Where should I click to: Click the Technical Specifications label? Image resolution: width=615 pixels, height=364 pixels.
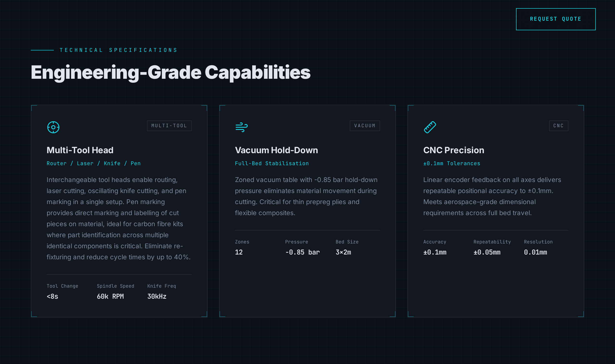click(118, 50)
